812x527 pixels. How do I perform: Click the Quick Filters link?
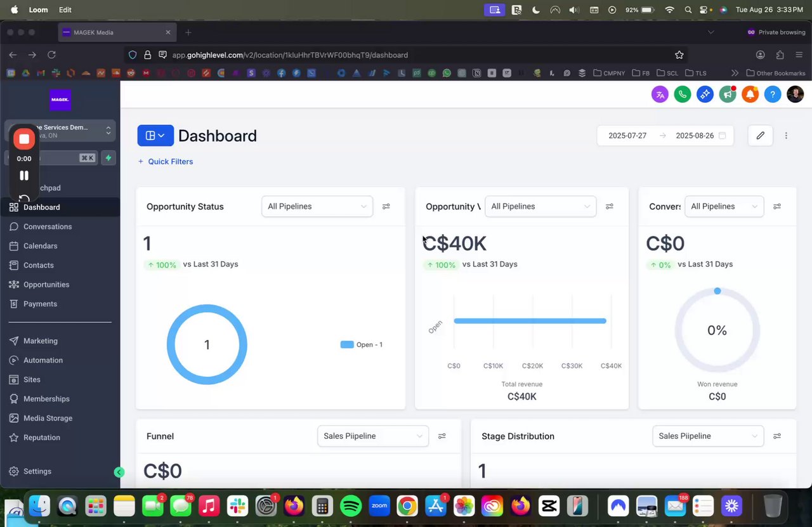(166, 162)
